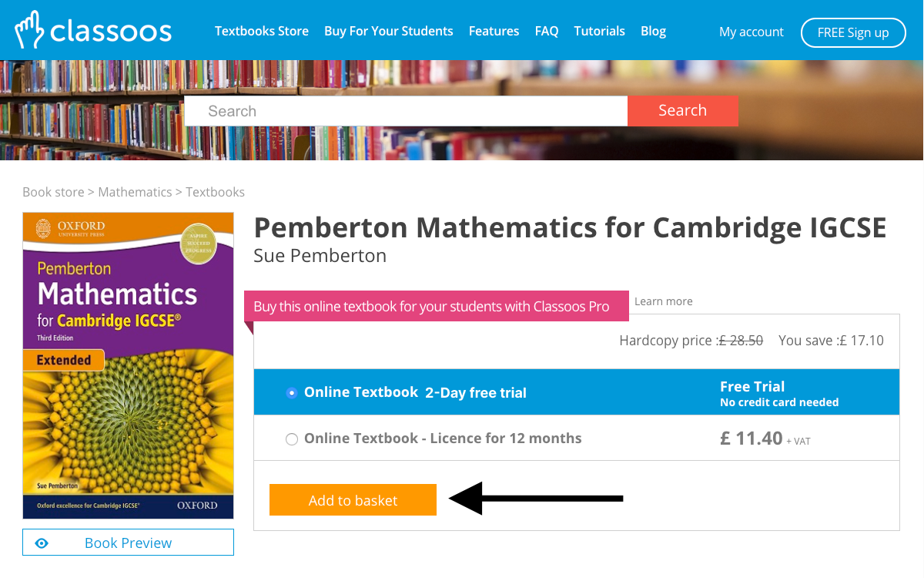
Task: Open Buy For Your Students page
Action: [x=388, y=32]
